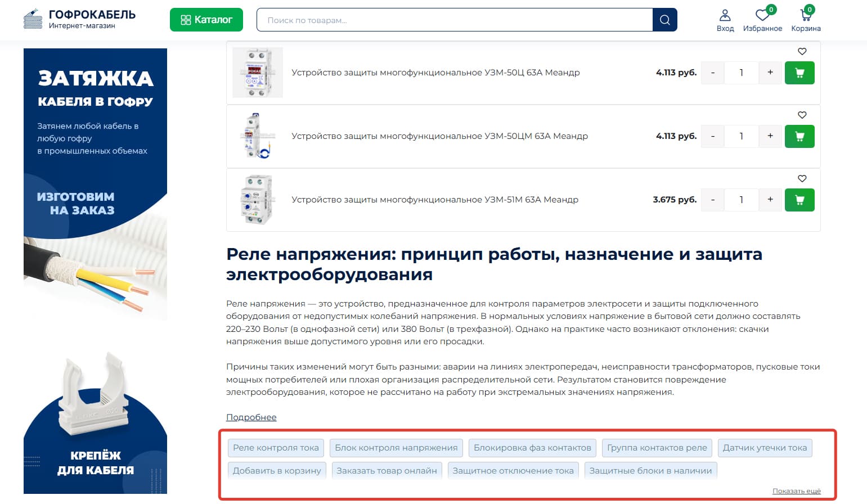Add УЗМ-51М 63А to cart
867x504 pixels.
(799, 200)
